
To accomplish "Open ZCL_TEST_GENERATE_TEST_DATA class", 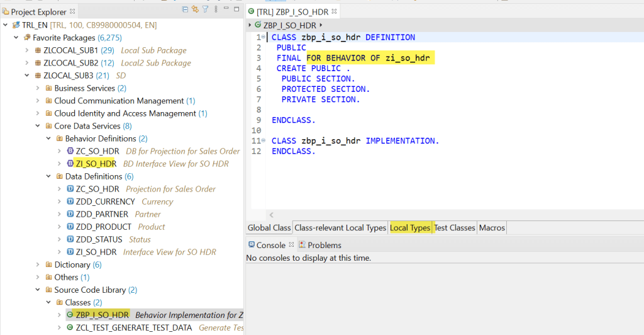I will pyautogui.click(x=135, y=327).
